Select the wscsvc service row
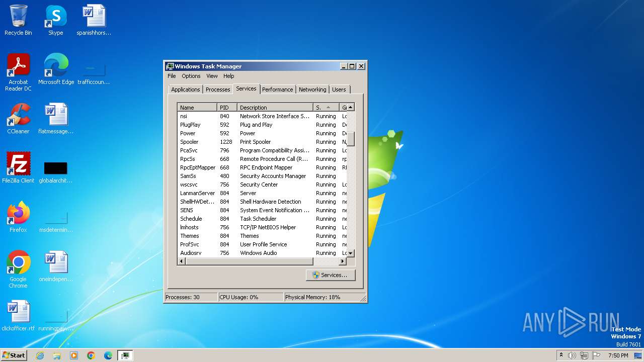Image resolution: width=644 pixels, height=362 pixels. (x=262, y=185)
